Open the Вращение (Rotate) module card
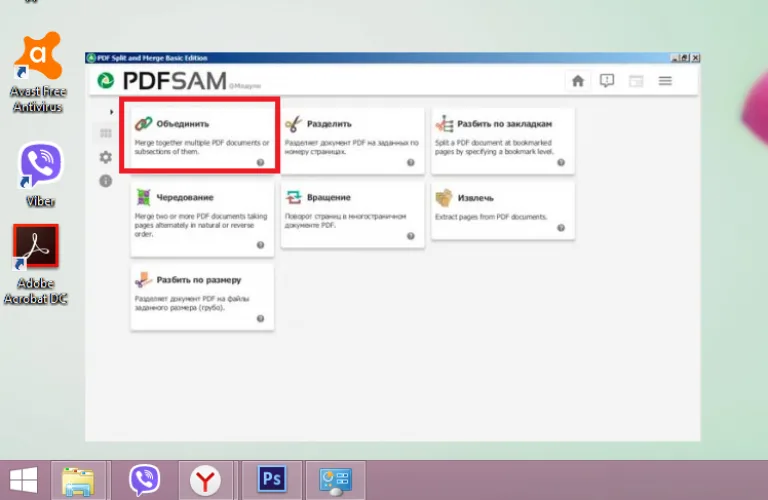Viewport: 768px width, 500px height. tap(352, 214)
